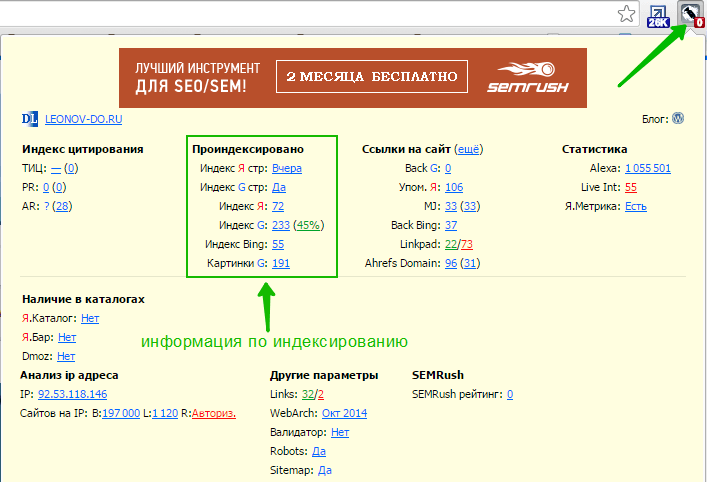
Task: Click the Я.Метрика 'Есть' link
Action: pos(635,206)
